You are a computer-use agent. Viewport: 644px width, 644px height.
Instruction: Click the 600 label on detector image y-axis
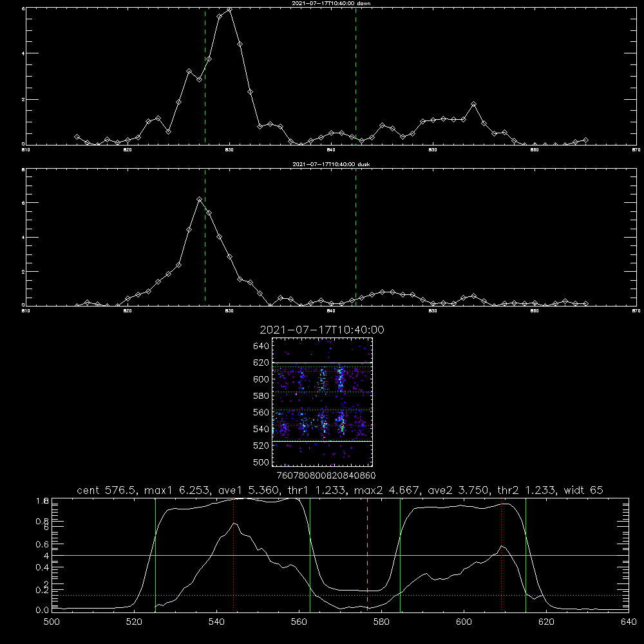(261, 379)
